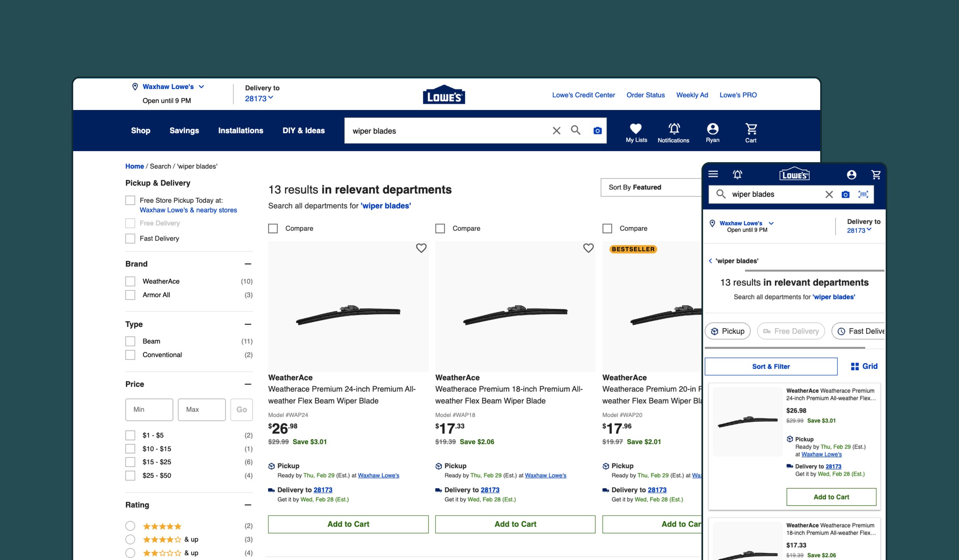Tap barcode scanner icon in mobile search
959x560 pixels.
click(863, 194)
